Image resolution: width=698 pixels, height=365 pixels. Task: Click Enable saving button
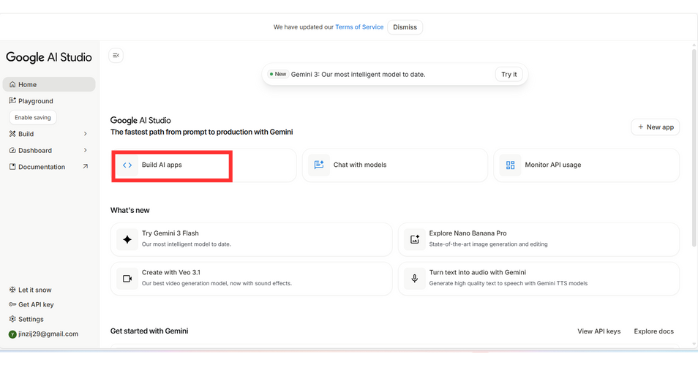(x=32, y=118)
